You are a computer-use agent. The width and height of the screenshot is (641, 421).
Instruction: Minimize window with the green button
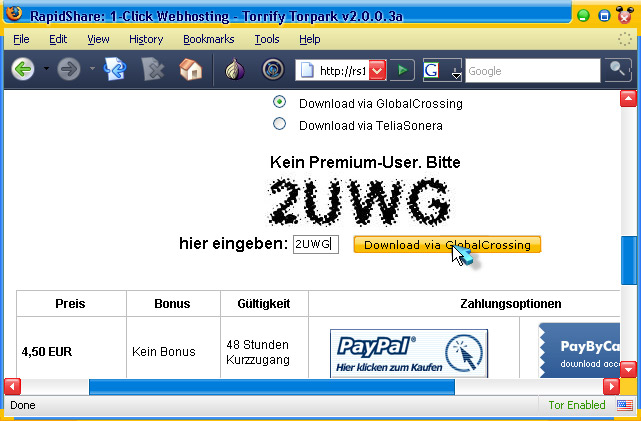click(583, 16)
